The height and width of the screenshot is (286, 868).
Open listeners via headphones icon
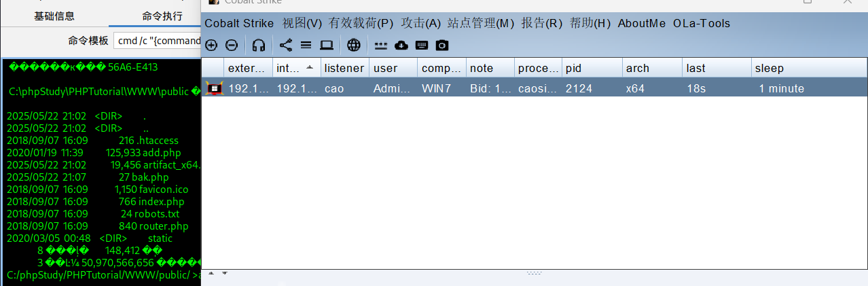pos(258,46)
